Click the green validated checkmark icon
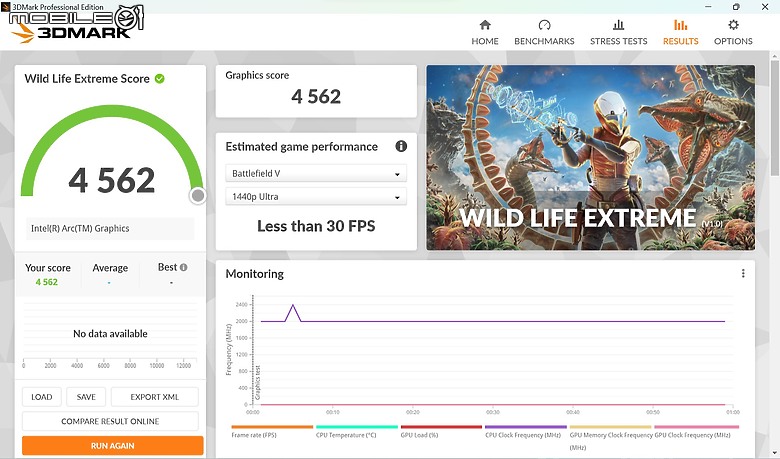Viewport: 780px width, 459px height. [x=160, y=79]
